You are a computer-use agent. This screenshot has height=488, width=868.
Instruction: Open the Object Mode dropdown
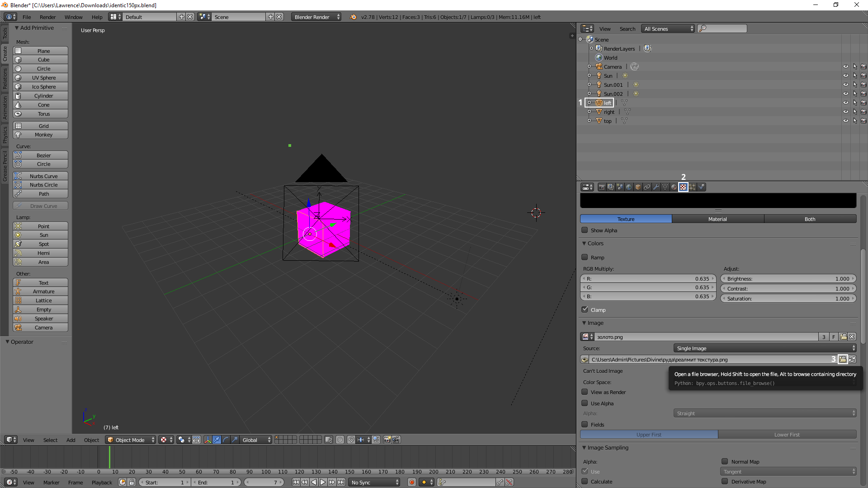click(131, 440)
